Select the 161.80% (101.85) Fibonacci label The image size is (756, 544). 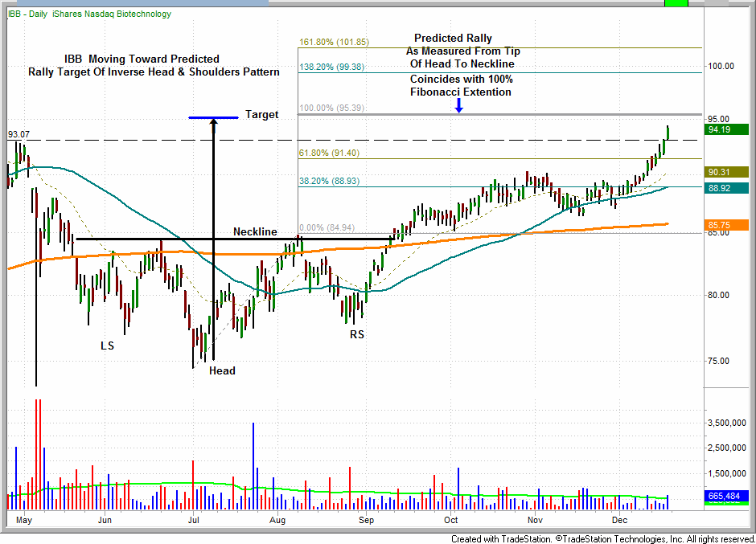point(334,42)
